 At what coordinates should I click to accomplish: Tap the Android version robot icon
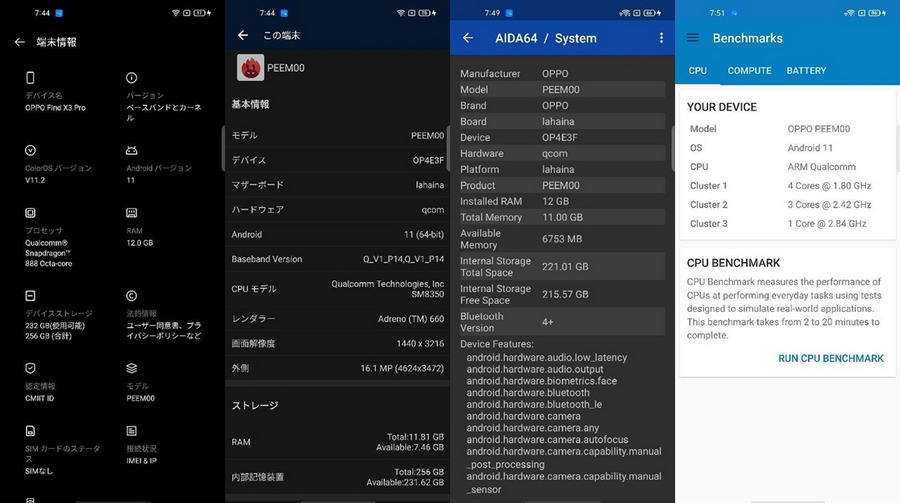click(x=131, y=150)
